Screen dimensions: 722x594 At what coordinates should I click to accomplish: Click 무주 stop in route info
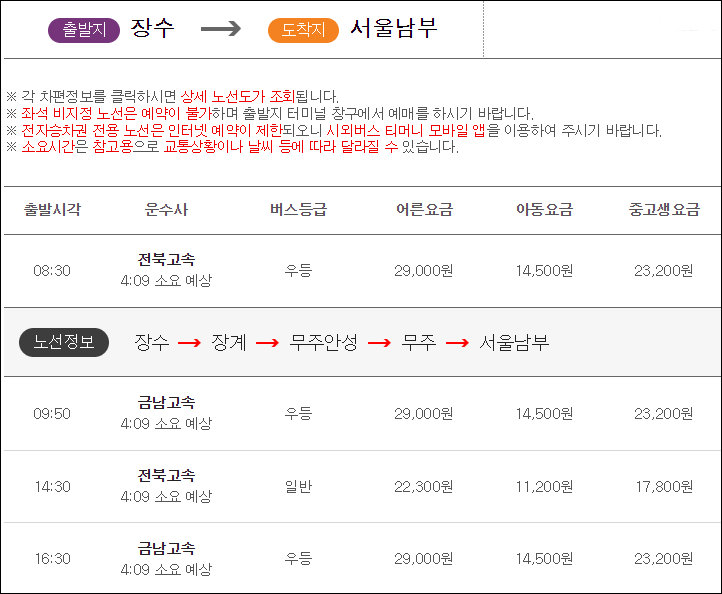[419, 343]
